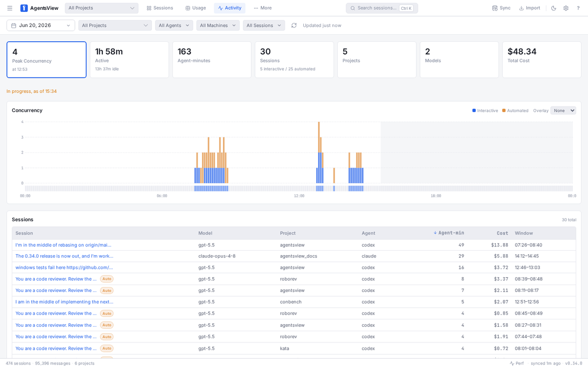
Task: Sort by the Window column header
Action: point(524,233)
